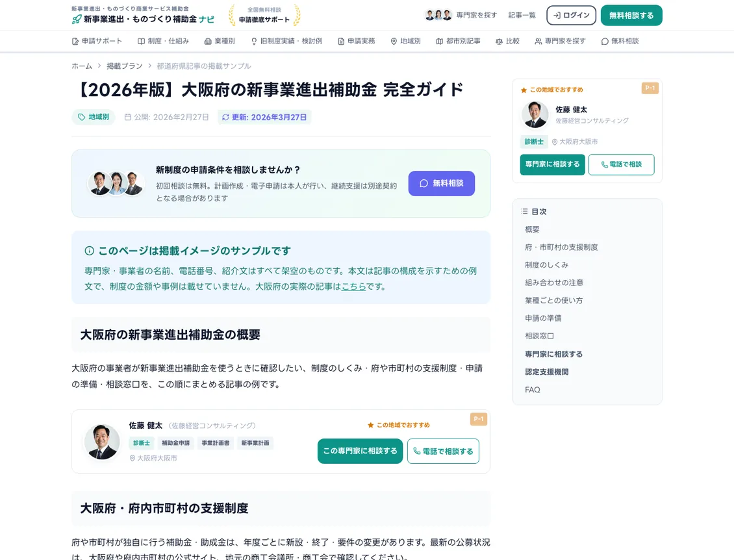The image size is (734, 560).
Task: Click the lightbulb icon beside 旧制度実績
Action: click(254, 41)
